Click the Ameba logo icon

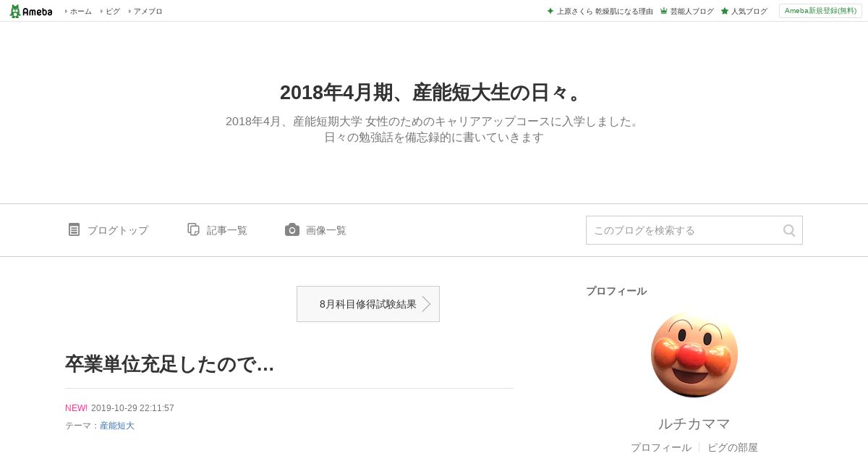coord(30,11)
